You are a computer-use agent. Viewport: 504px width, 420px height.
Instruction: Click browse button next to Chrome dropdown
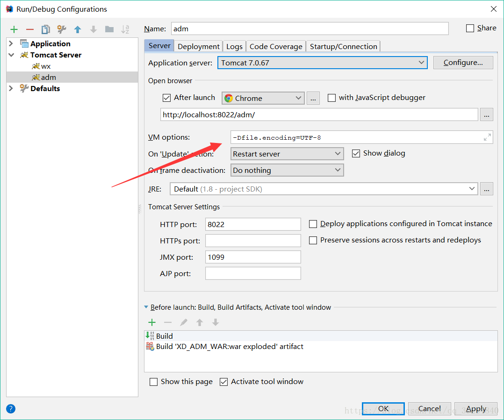click(313, 98)
